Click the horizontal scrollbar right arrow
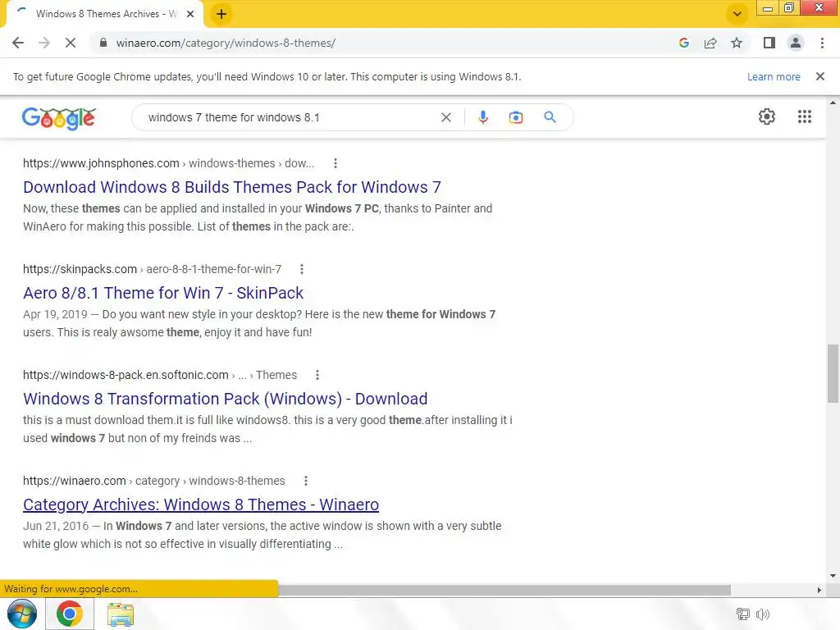The width and height of the screenshot is (840, 630). coord(819,590)
